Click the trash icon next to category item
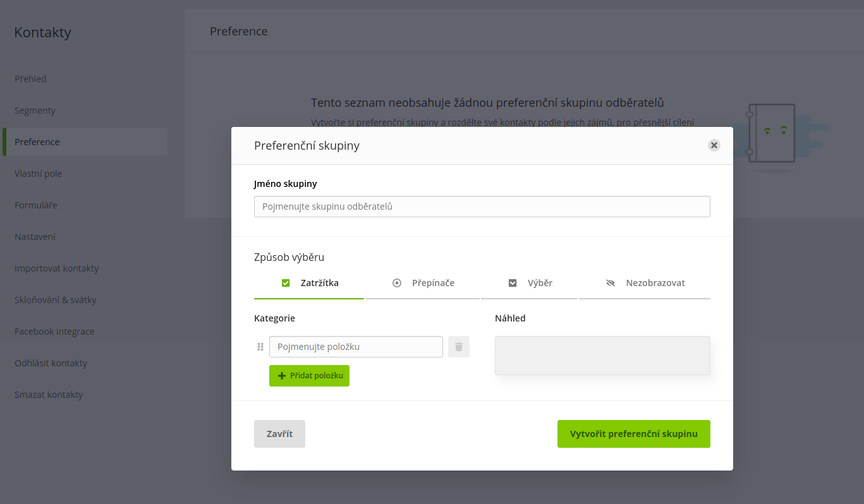 point(459,347)
